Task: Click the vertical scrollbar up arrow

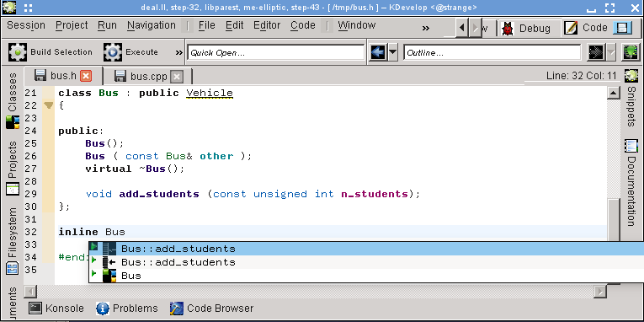Action: click(x=614, y=93)
